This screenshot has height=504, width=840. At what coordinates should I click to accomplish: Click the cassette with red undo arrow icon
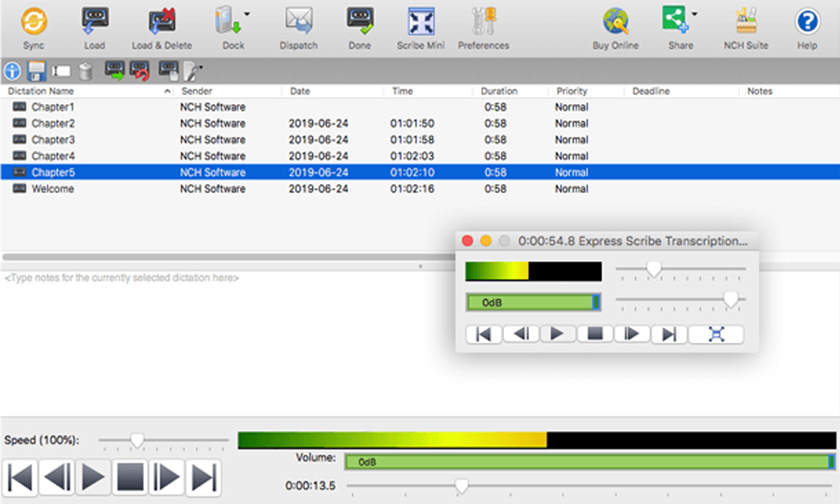coord(139,71)
